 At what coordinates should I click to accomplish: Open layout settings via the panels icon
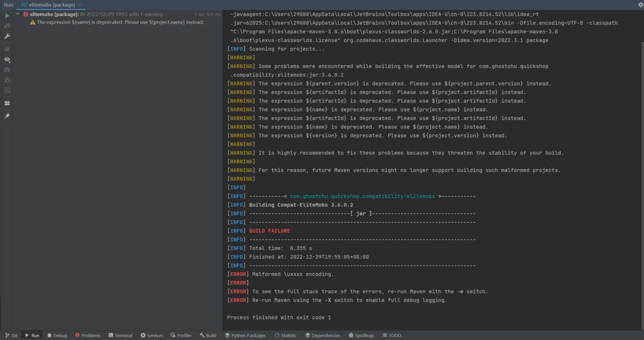pyautogui.click(x=7, y=103)
